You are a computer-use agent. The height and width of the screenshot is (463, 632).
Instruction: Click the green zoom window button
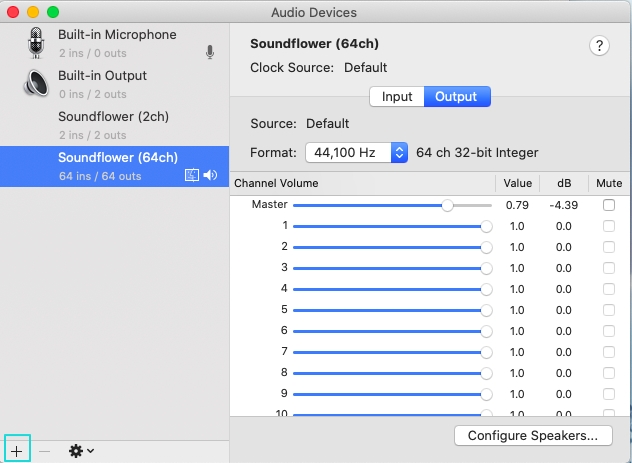pyautogui.click(x=53, y=12)
